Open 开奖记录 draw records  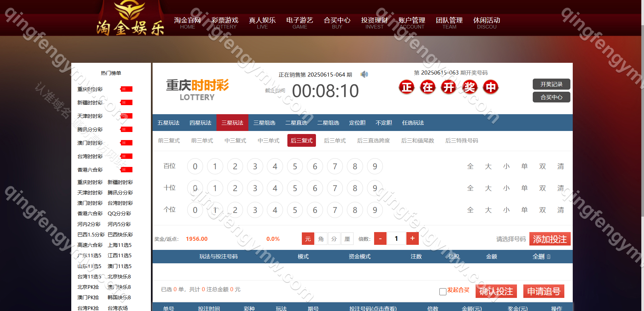(x=551, y=84)
